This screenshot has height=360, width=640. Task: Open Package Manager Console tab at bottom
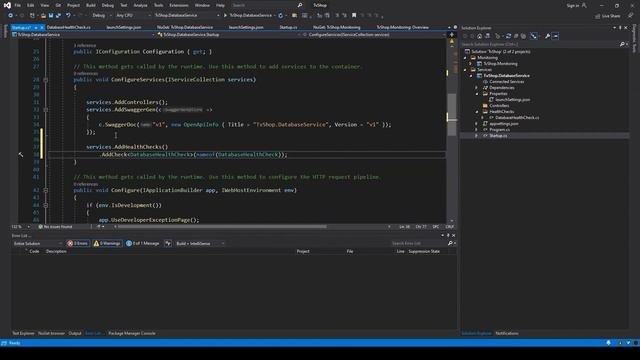pyautogui.click(x=132, y=333)
